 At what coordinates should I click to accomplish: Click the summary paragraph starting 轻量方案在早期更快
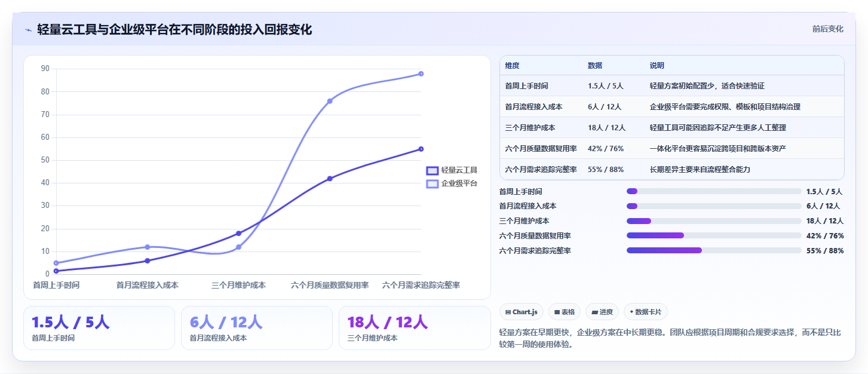pos(670,338)
